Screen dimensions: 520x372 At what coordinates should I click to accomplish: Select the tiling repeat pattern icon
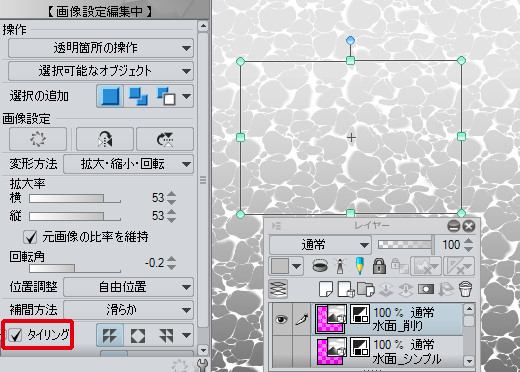(x=110, y=335)
